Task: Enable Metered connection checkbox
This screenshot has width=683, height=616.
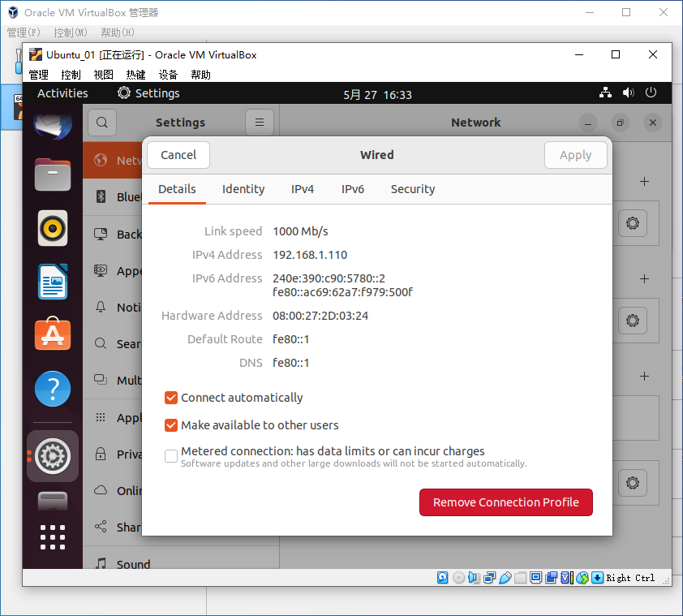Action: tap(170, 456)
